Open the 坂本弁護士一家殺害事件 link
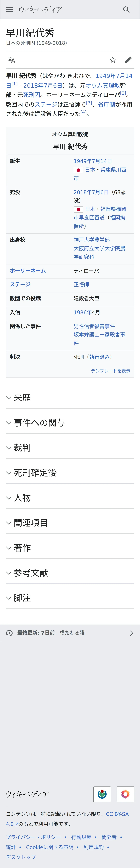The image size is (140, 868). [x=99, y=339]
